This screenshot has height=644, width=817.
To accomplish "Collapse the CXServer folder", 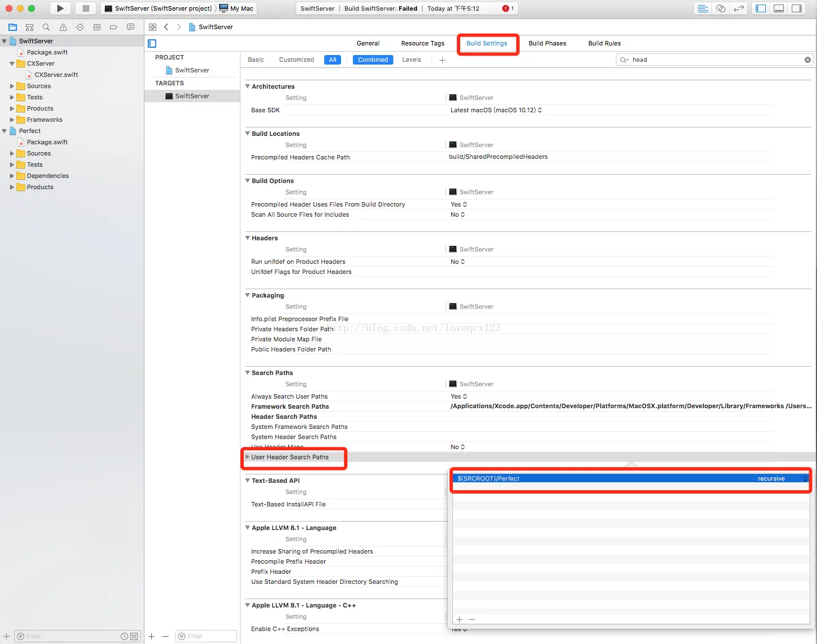I will (12, 63).
